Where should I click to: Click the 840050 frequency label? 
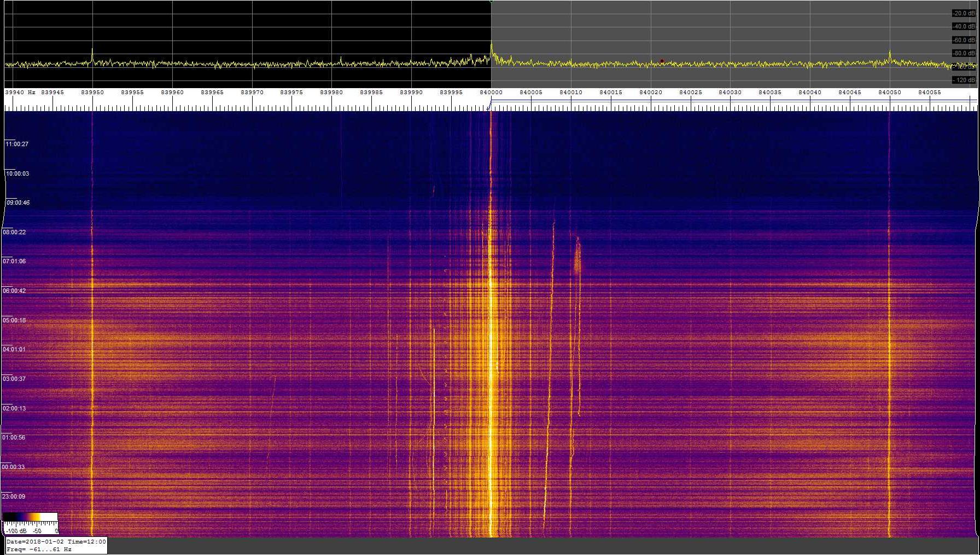click(x=889, y=92)
